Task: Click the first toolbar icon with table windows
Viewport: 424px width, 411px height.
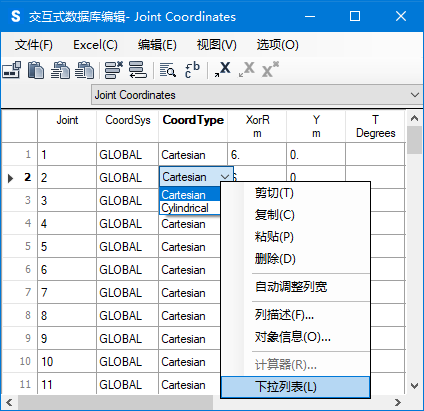Action: [x=12, y=70]
